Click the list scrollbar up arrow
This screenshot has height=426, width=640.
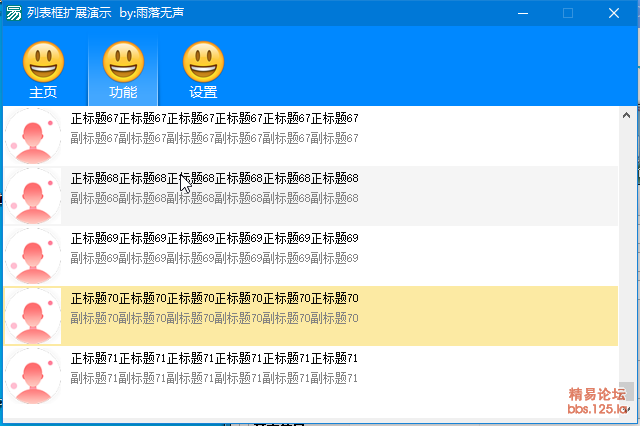pos(626,115)
